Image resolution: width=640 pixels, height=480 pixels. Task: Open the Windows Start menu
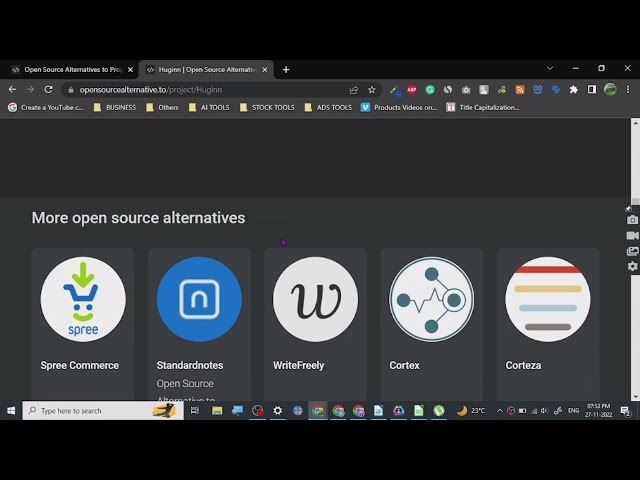tap(11, 411)
